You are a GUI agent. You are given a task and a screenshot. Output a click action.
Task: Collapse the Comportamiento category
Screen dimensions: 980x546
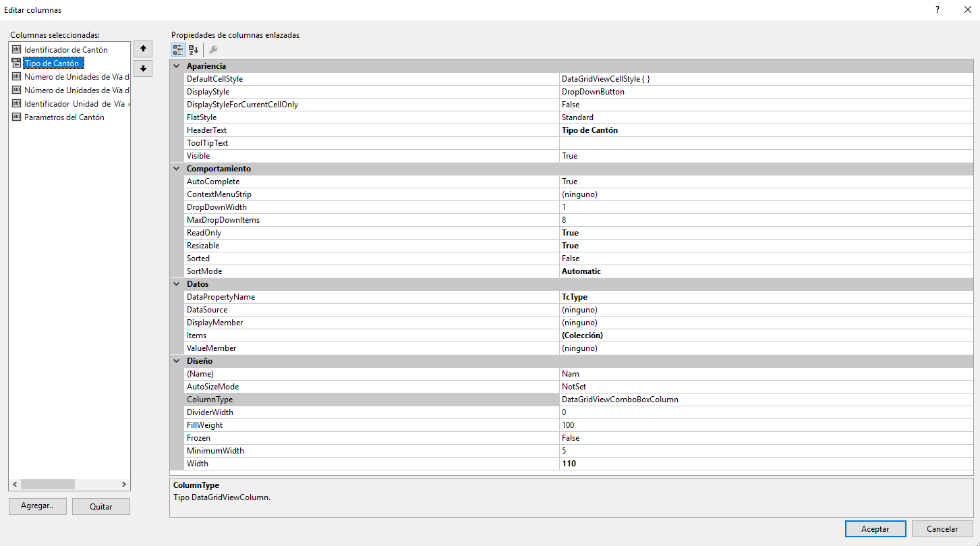pyautogui.click(x=177, y=169)
